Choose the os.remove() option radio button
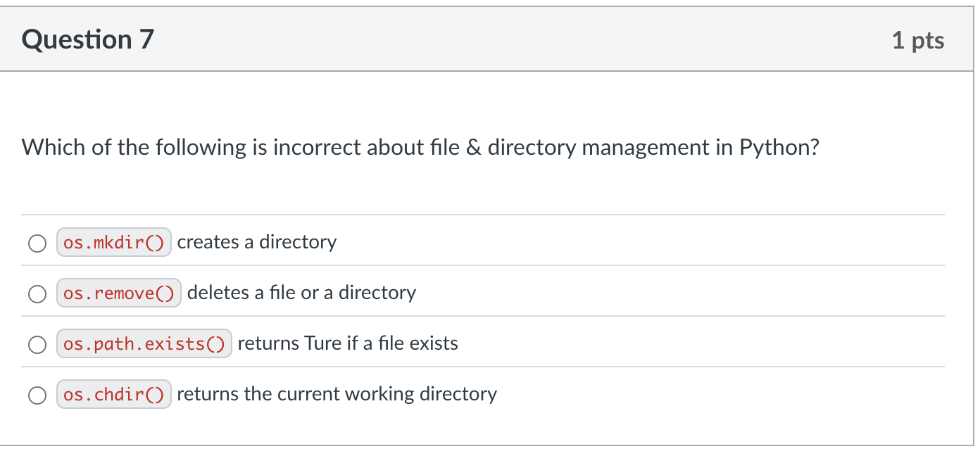The width and height of the screenshot is (980, 456). (x=37, y=293)
